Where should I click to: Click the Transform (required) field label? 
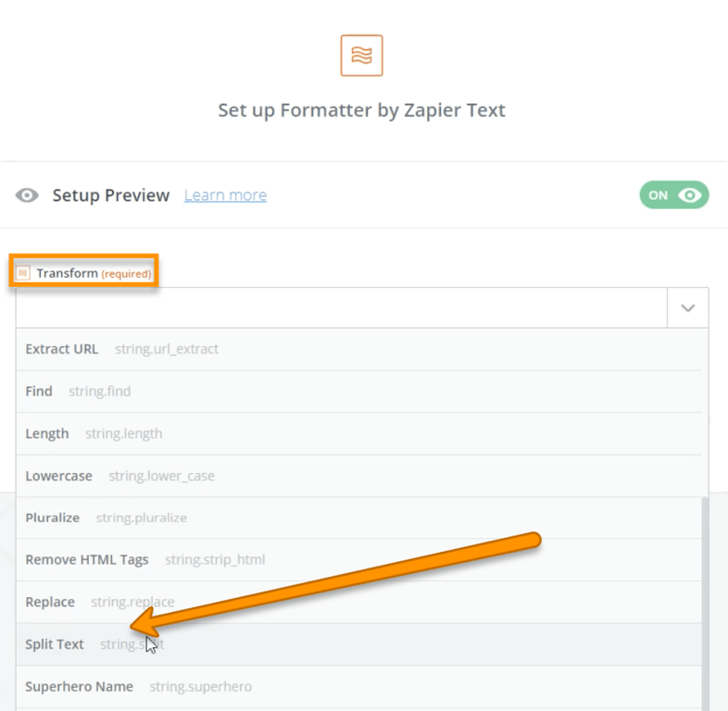93,273
